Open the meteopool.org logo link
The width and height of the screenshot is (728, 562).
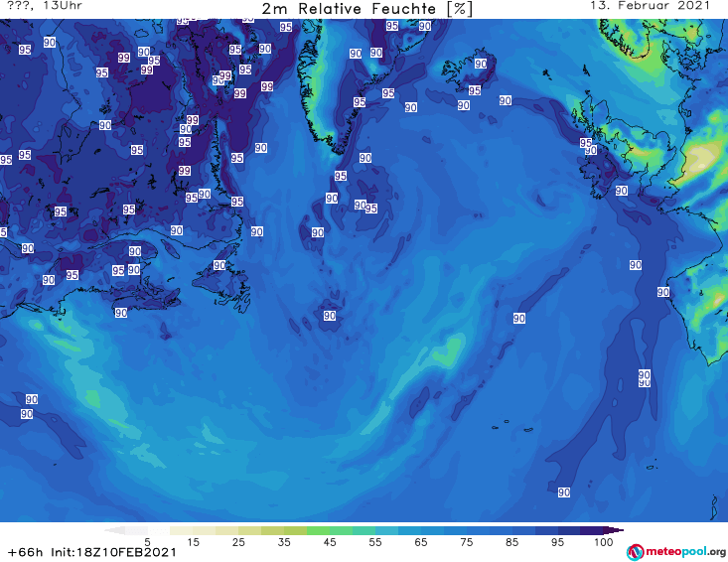[675, 552]
